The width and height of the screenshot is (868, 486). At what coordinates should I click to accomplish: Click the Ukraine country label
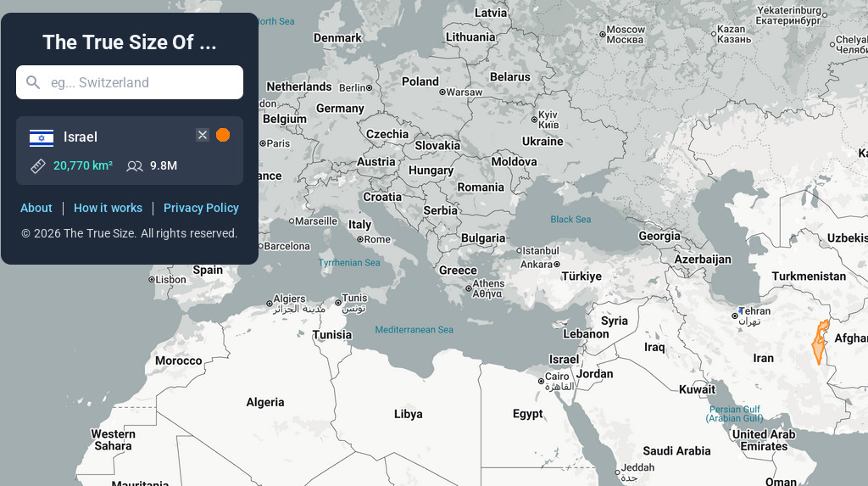point(542,142)
